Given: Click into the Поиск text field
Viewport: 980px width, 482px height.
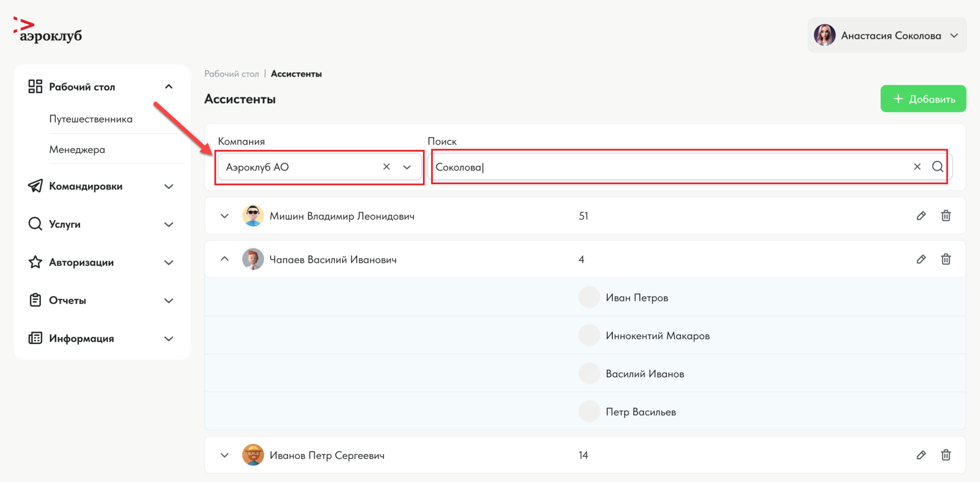Looking at the screenshot, I should (x=671, y=167).
